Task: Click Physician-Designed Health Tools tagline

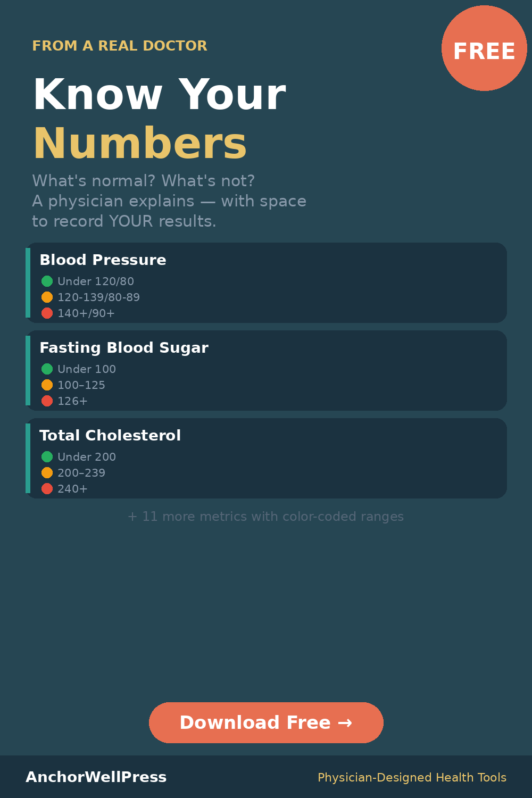Action: pos(412,777)
